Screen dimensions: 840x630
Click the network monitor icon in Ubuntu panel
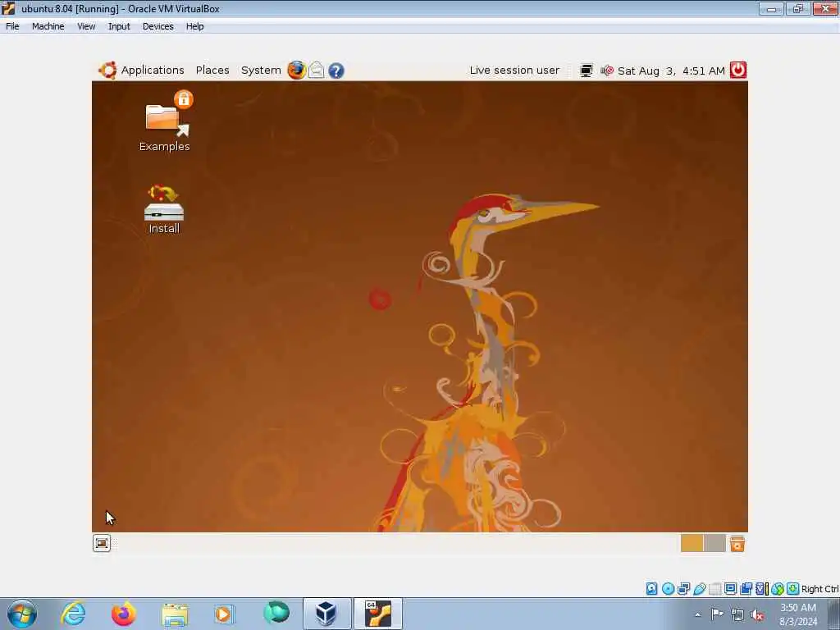tap(586, 71)
